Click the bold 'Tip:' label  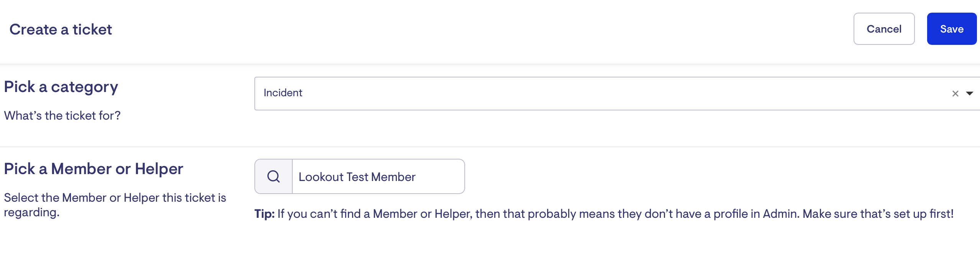tap(264, 214)
